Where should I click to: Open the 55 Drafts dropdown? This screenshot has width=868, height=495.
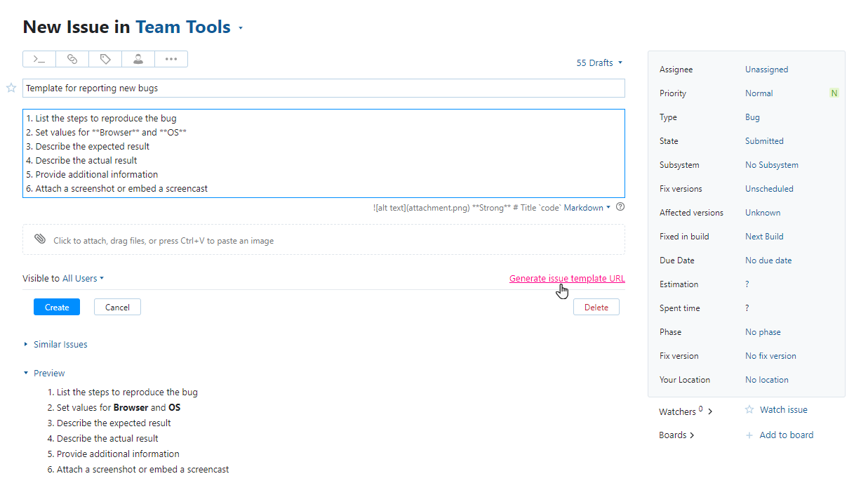pyautogui.click(x=599, y=62)
